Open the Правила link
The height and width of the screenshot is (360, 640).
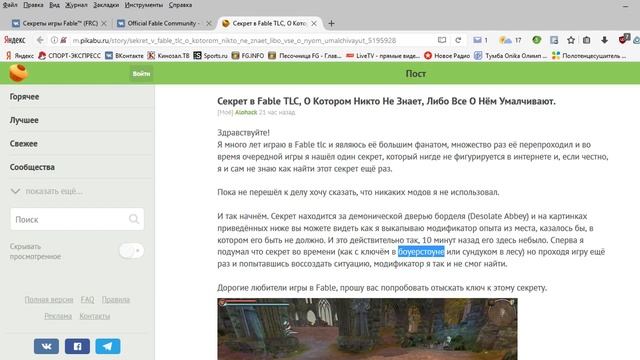coord(116,300)
